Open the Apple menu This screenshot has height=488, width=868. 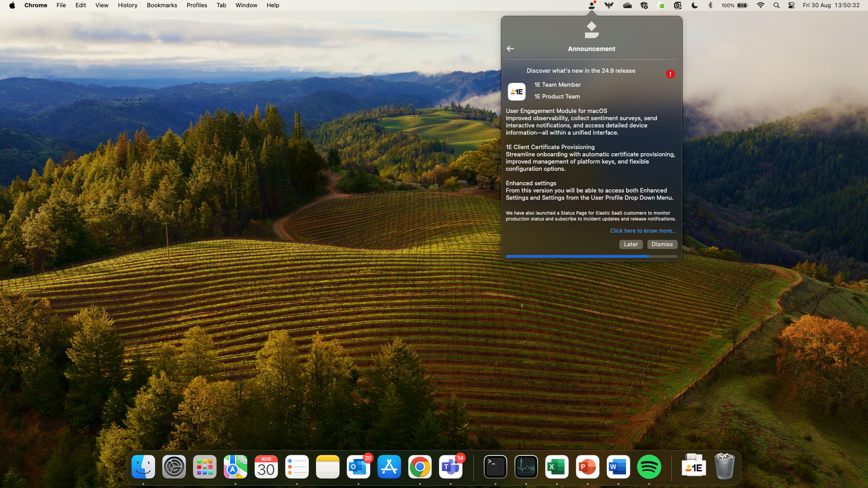tap(12, 5)
